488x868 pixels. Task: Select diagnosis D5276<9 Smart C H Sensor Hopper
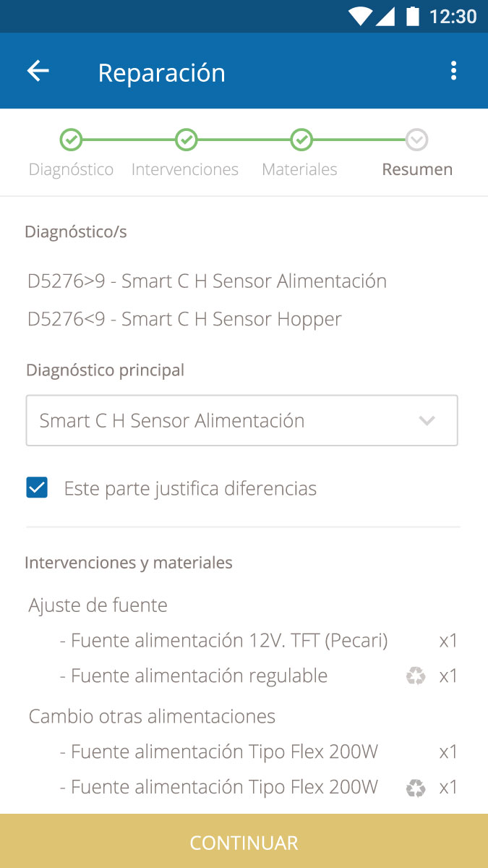[184, 320]
